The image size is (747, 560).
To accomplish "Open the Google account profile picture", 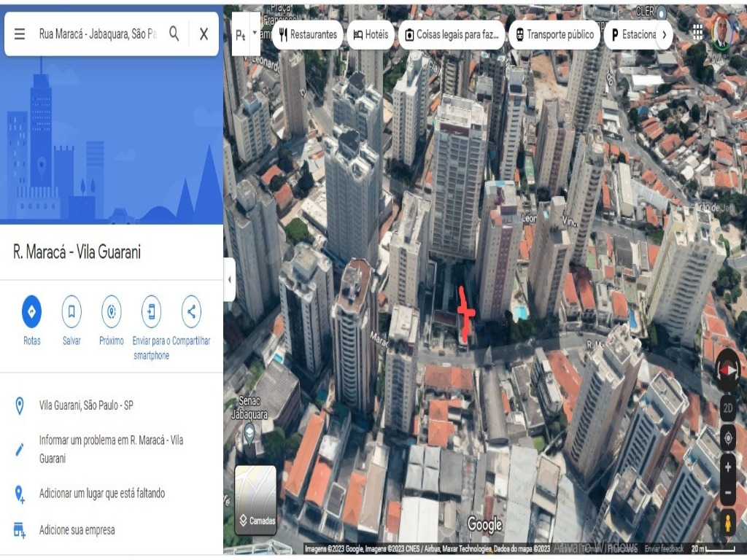I will point(723,32).
